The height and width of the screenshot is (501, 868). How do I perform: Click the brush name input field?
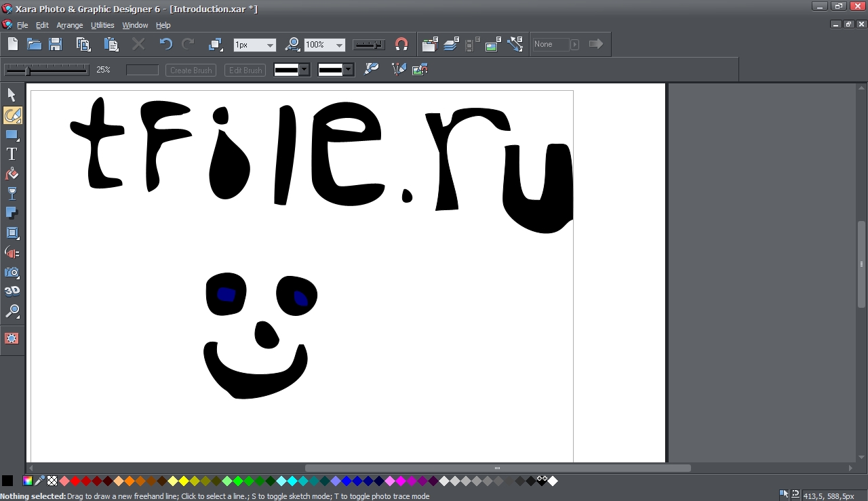click(x=142, y=70)
